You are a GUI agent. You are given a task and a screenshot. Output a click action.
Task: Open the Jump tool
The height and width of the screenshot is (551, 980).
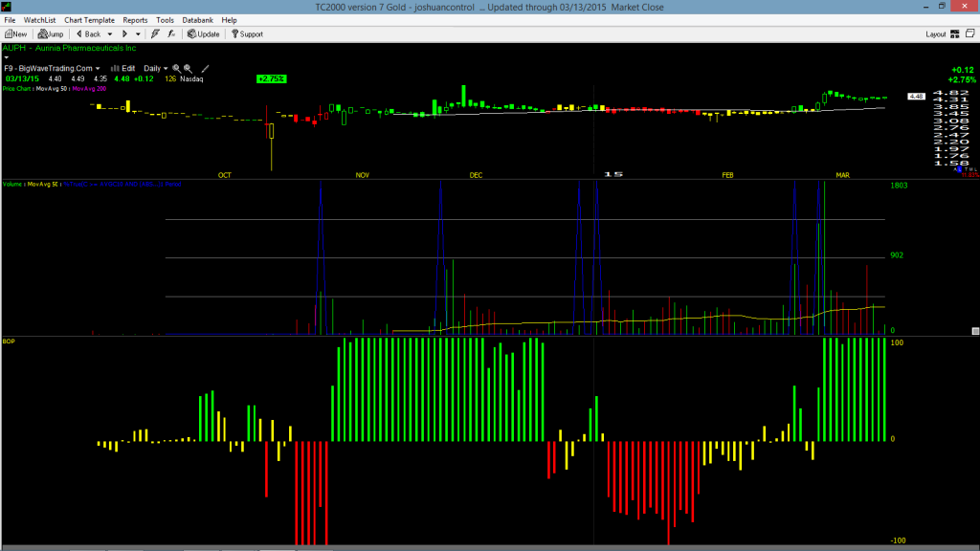point(51,33)
